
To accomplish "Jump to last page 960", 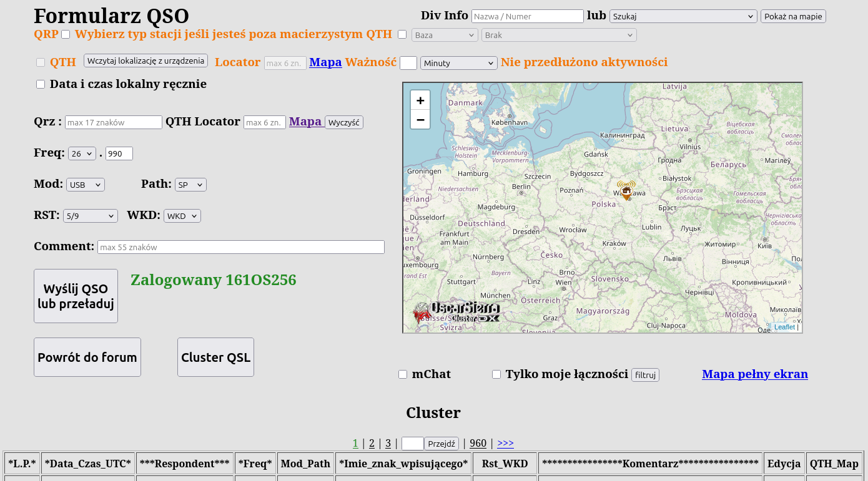I will pos(478,444).
